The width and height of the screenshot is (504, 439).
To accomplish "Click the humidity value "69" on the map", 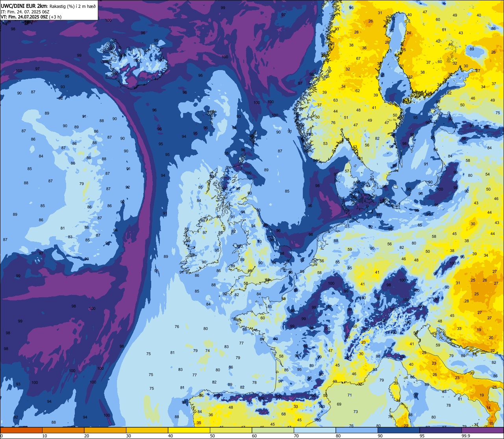I will 339,404.
